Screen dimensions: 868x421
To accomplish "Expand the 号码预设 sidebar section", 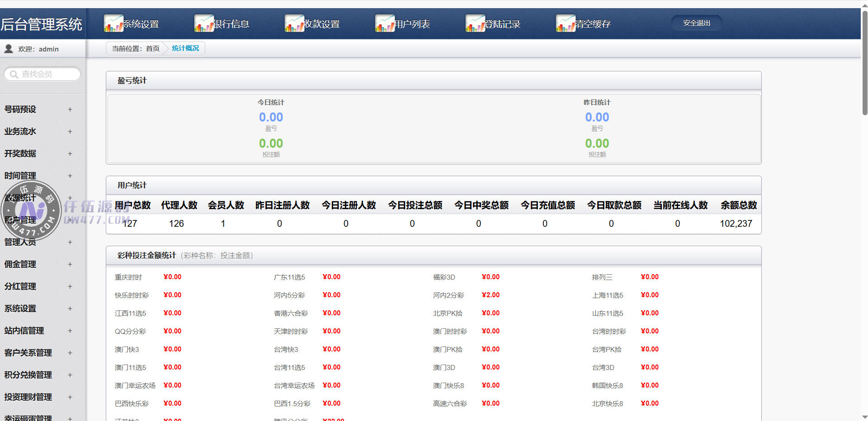I will click(x=70, y=109).
